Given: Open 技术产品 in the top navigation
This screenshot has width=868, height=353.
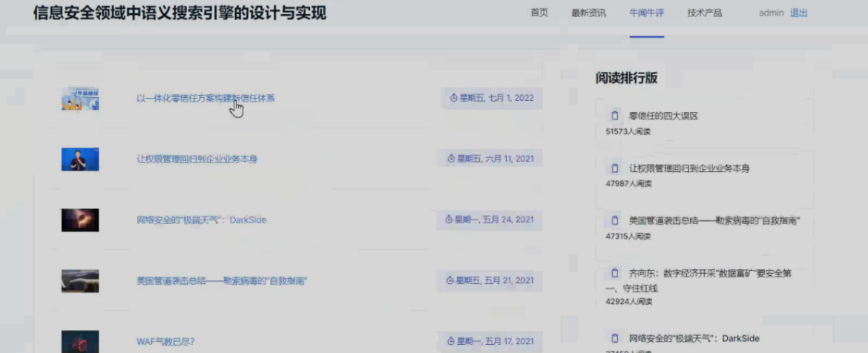Looking at the screenshot, I should point(705,13).
